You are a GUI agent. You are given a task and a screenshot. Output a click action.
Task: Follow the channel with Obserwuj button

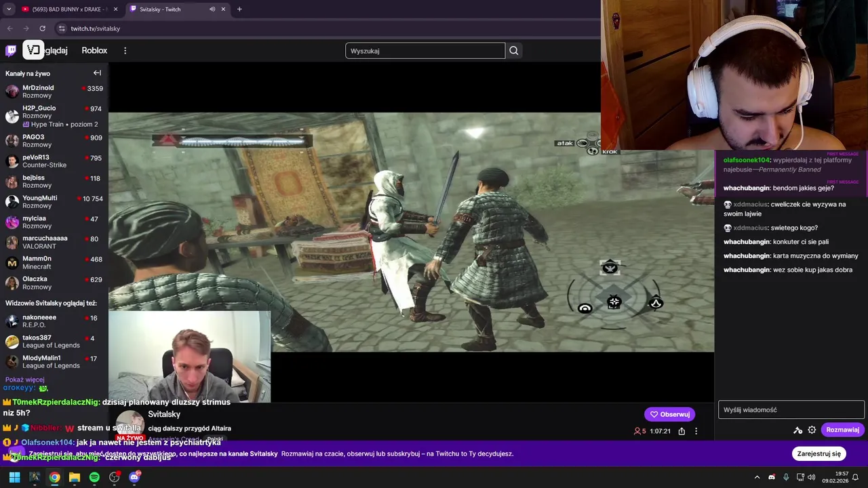pyautogui.click(x=669, y=414)
